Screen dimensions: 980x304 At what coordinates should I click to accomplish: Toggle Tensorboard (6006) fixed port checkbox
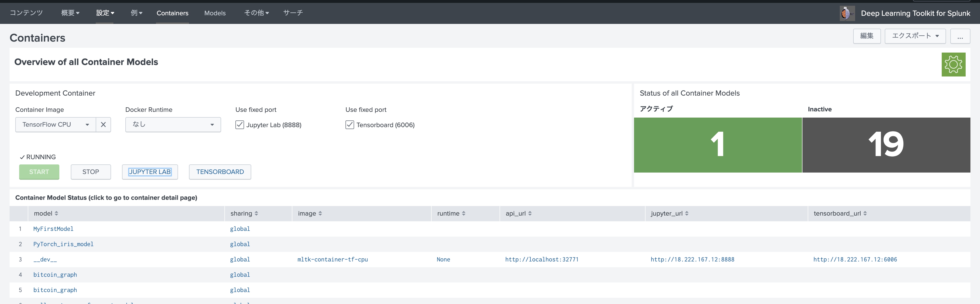pyautogui.click(x=350, y=125)
